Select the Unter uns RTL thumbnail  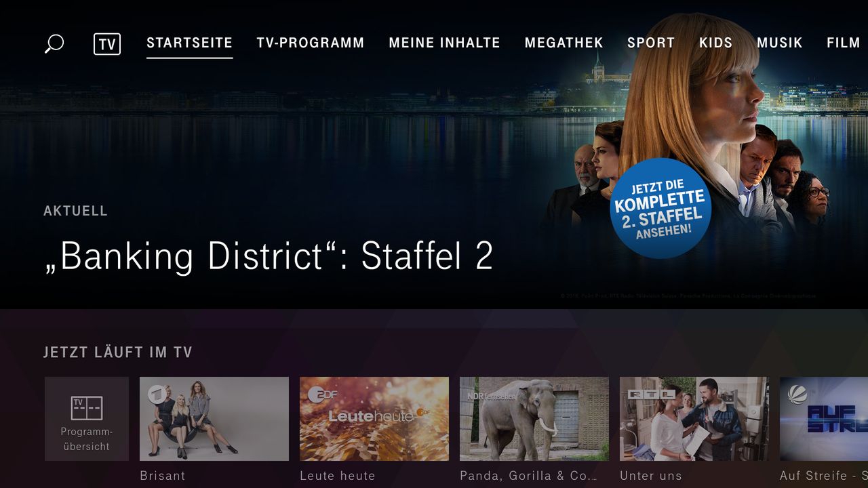[x=694, y=419]
